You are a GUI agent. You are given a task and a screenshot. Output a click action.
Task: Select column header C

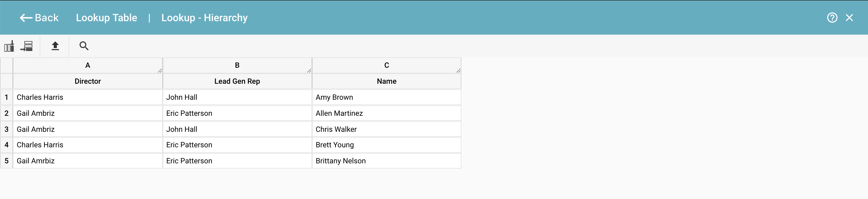[x=386, y=65]
